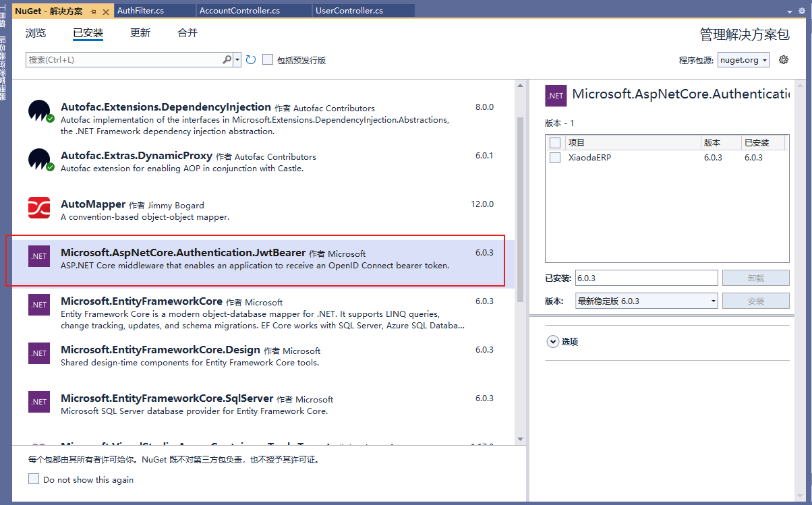
Task: Click Autofac.Extras.DynamicProxy package icon
Action: 39,160
